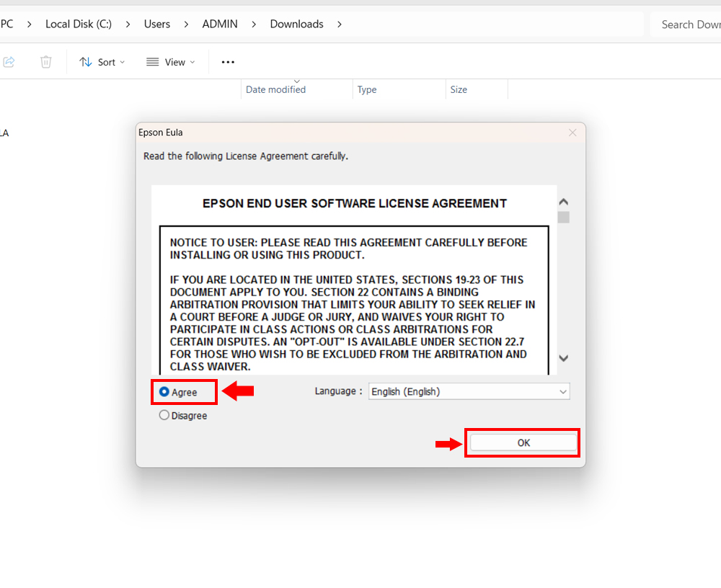Image resolution: width=721 pixels, height=588 pixels.
Task: Close the Epson Eula dialog
Action: click(x=572, y=133)
